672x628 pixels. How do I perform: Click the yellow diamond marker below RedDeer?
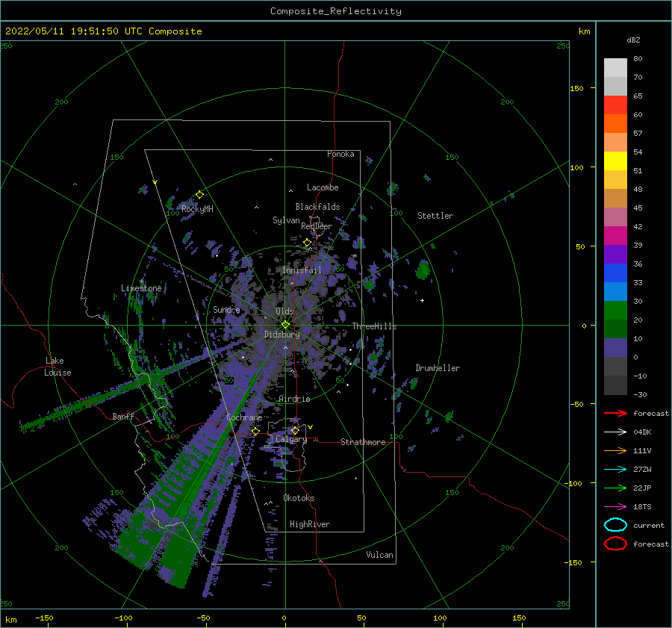(x=307, y=243)
